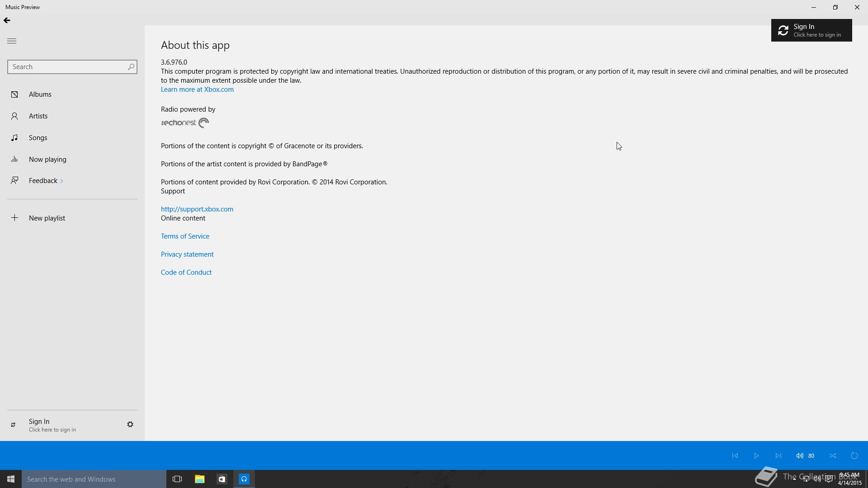Open the Terms of Service link
The height and width of the screenshot is (488, 868).
[185, 236]
